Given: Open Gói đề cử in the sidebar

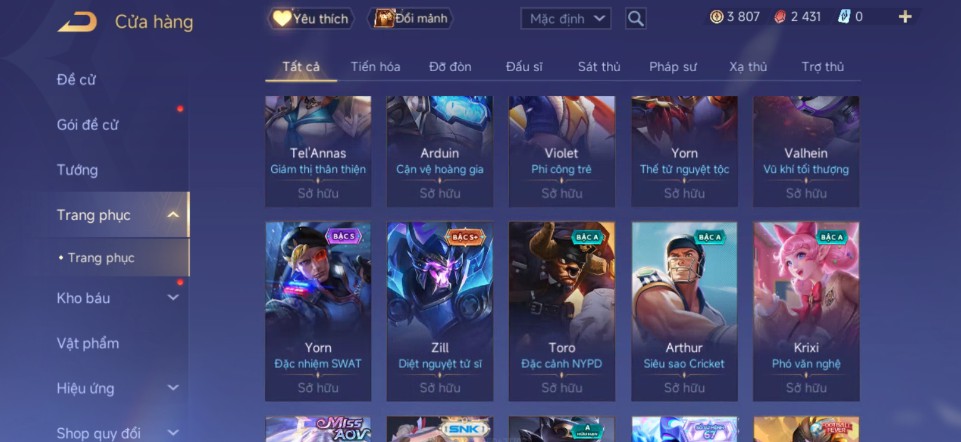Looking at the screenshot, I should pos(87,125).
